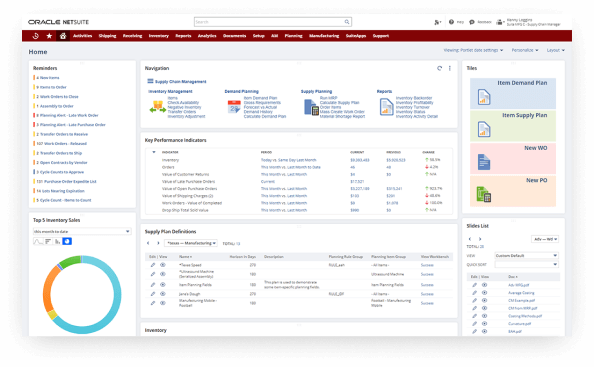594x367 pixels.
Task: Open the 'this month to date' period dropdown
Action: click(x=82, y=231)
